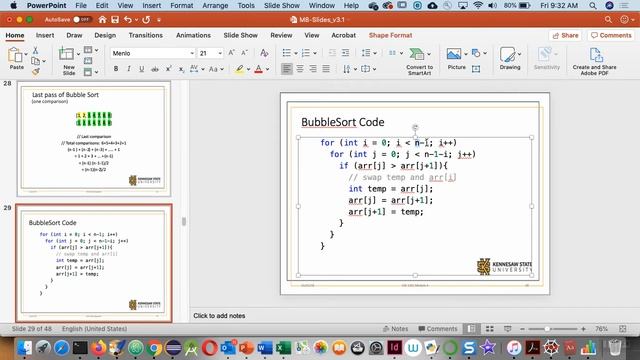Open the font size 21 dropdown

coord(220,53)
